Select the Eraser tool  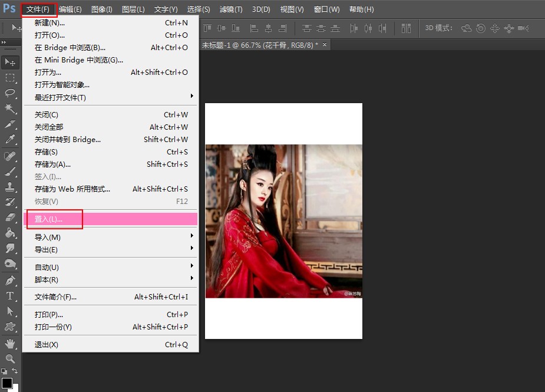pyautogui.click(x=10, y=218)
